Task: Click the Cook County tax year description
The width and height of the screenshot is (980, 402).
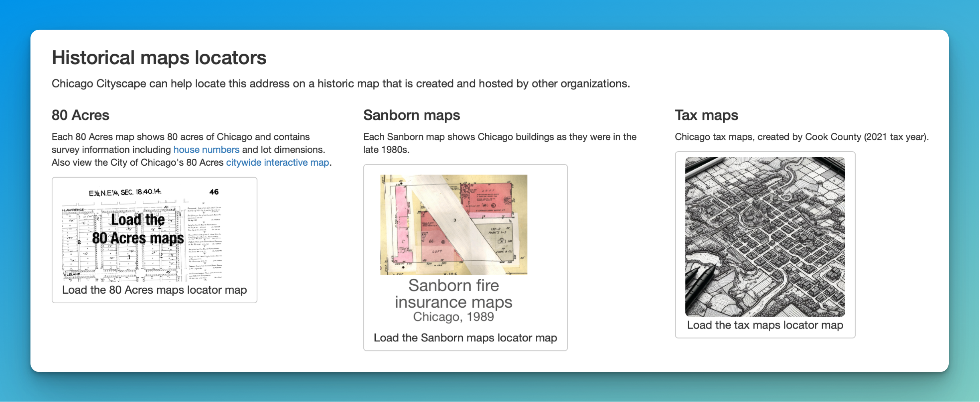Action: click(801, 137)
